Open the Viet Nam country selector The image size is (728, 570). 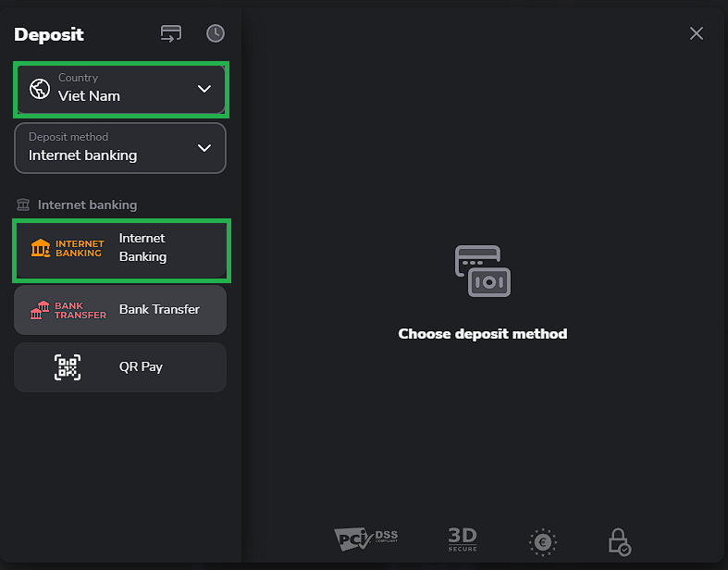pyautogui.click(x=120, y=89)
